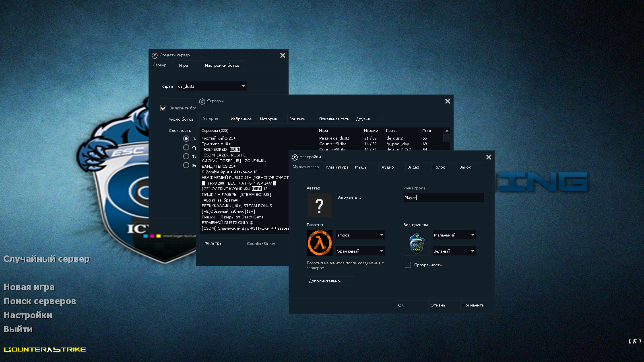Image resolution: width=644 pixels, height=362 pixels.
Task: Click the crosshair preview image
Action: pos(417,243)
